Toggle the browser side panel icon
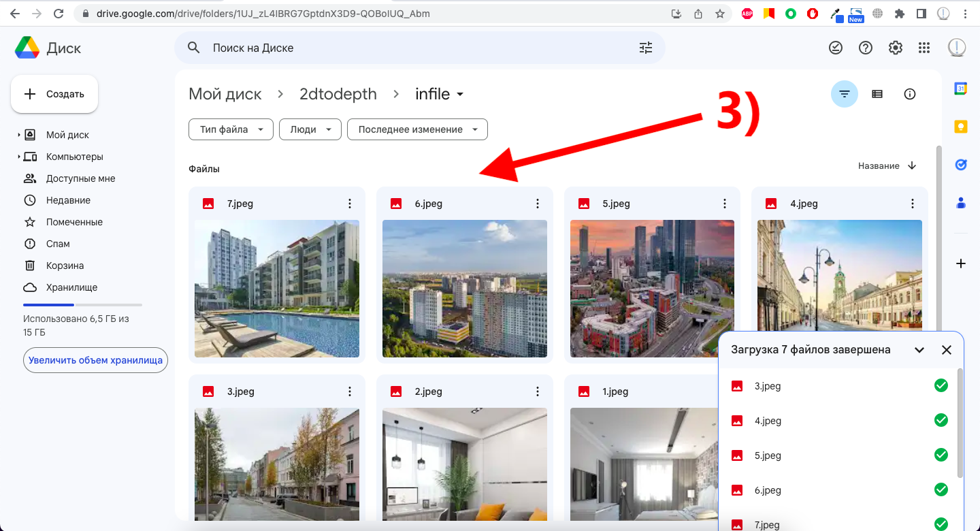 coord(921,14)
